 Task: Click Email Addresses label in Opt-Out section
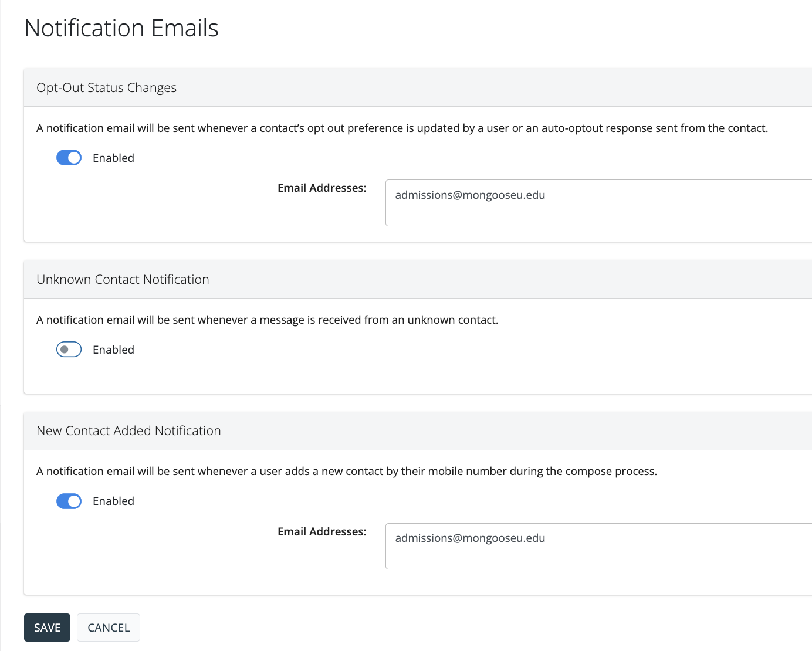(322, 188)
